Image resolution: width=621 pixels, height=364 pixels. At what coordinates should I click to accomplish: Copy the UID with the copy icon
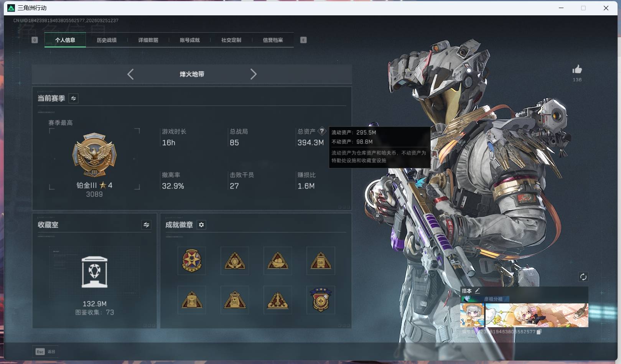[539, 332]
